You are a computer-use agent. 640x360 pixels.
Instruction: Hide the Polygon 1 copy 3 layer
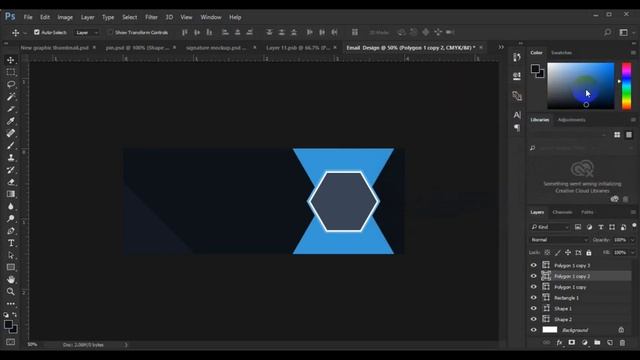click(533, 265)
